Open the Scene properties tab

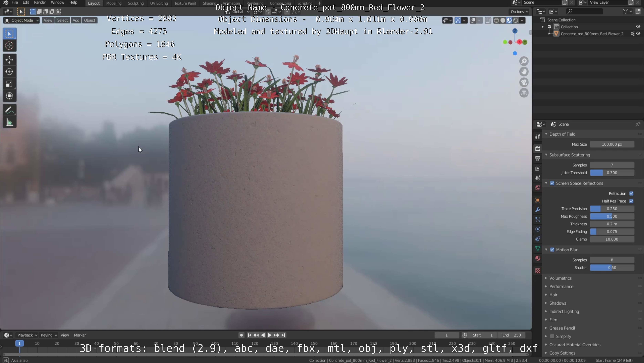coord(538,178)
